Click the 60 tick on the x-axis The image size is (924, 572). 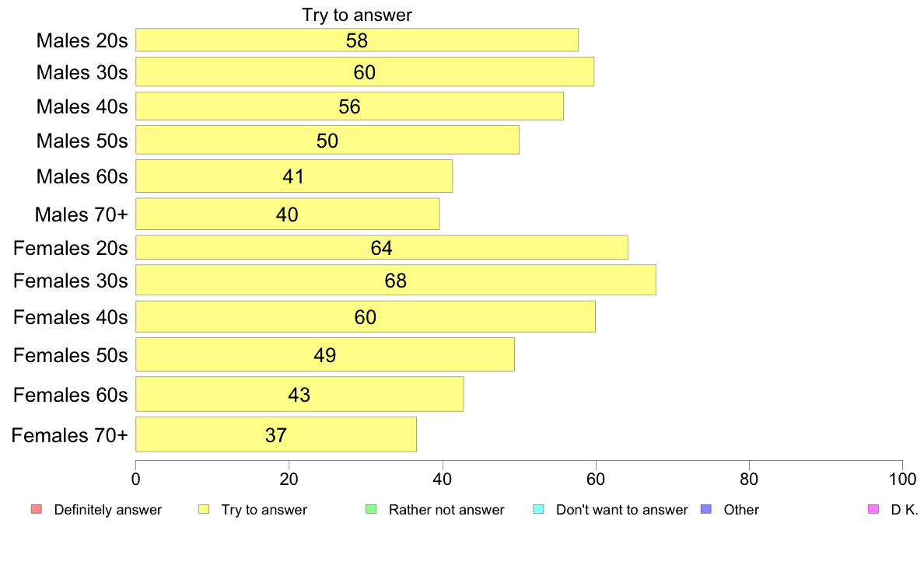click(596, 479)
